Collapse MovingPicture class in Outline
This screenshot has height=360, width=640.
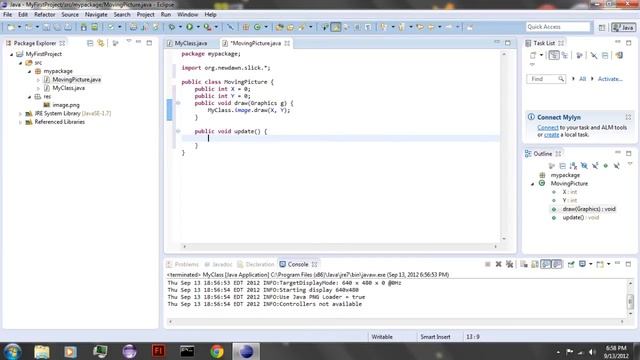(532, 184)
